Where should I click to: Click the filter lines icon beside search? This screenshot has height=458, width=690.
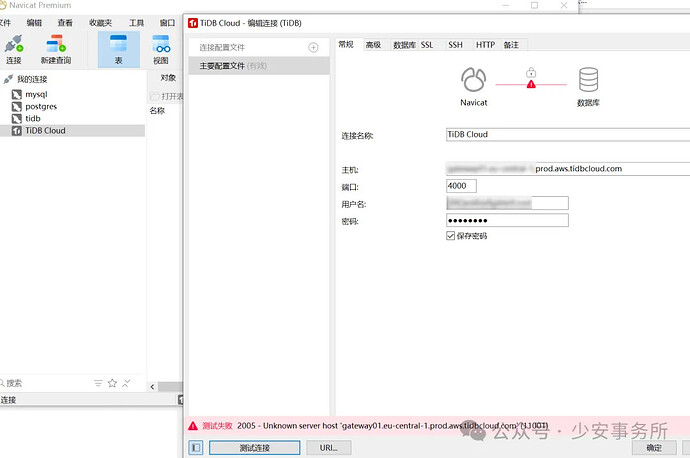click(98, 383)
